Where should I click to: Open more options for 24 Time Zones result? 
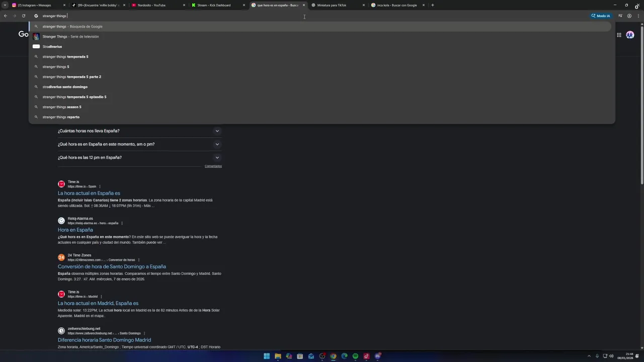tap(139, 260)
